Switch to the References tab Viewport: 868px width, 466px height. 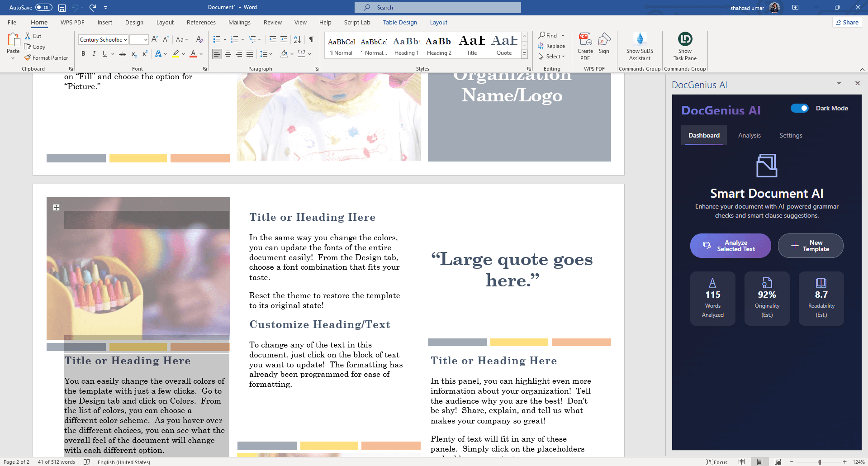[x=201, y=22]
